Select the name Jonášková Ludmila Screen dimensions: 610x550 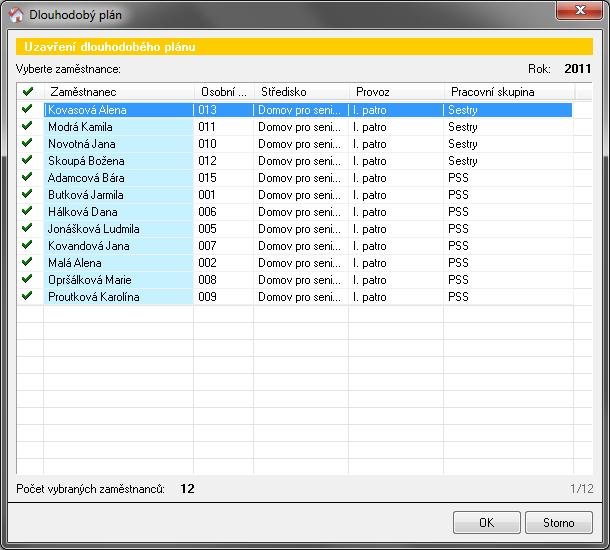point(93,229)
